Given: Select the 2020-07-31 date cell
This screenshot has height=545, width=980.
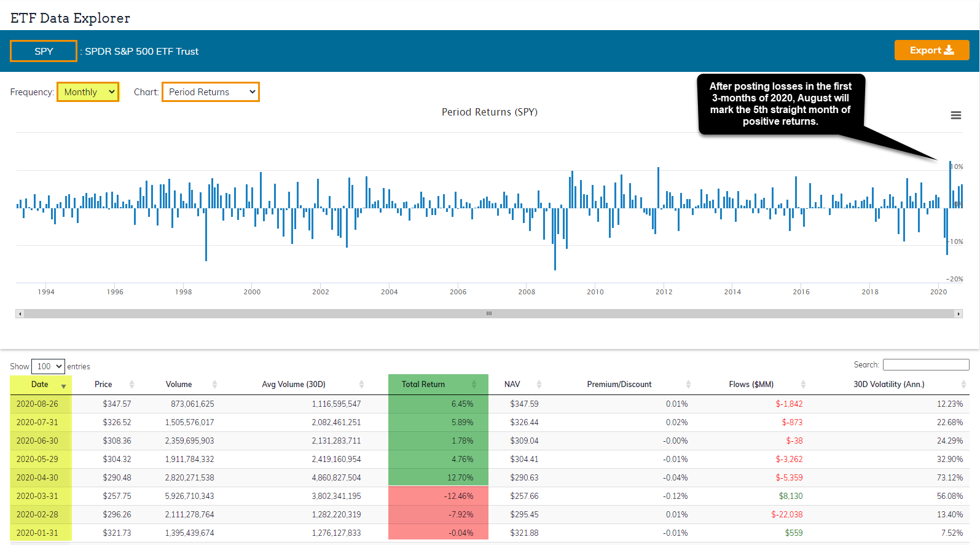Looking at the screenshot, I should (37, 422).
